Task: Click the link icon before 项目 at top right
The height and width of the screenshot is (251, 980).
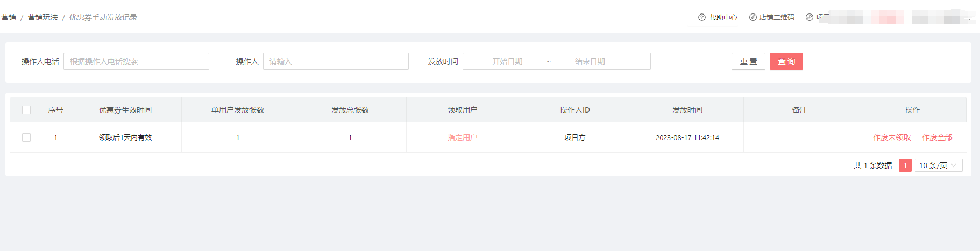Action: tap(809, 17)
